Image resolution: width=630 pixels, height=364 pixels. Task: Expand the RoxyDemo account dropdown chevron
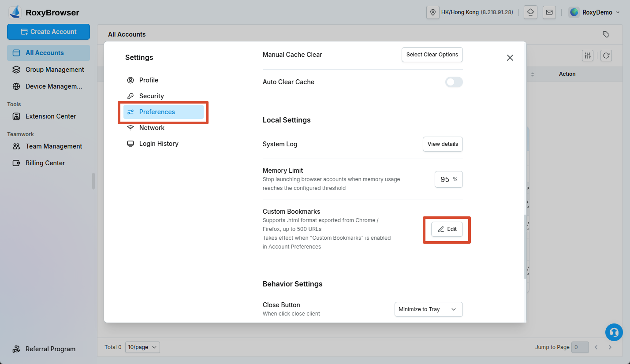click(x=618, y=12)
